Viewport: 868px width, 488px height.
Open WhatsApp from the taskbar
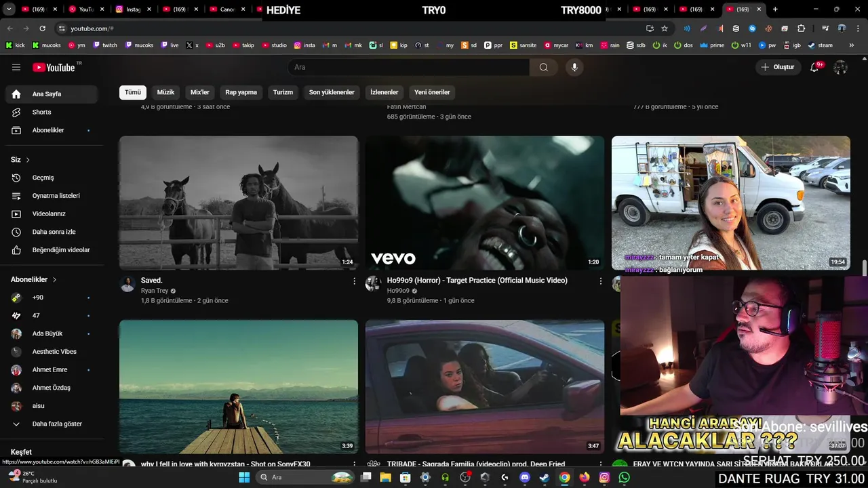(x=624, y=477)
